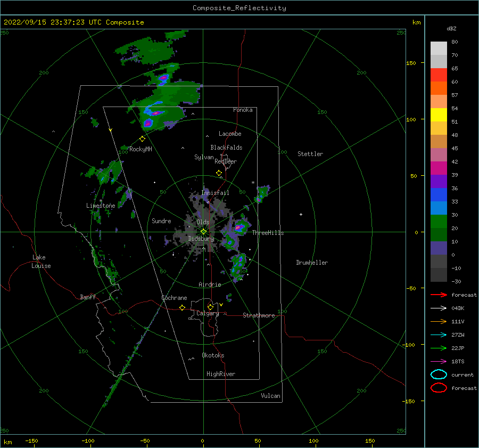Click the Cochrane town label
Screen dimensions: 479x448
(x=174, y=298)
